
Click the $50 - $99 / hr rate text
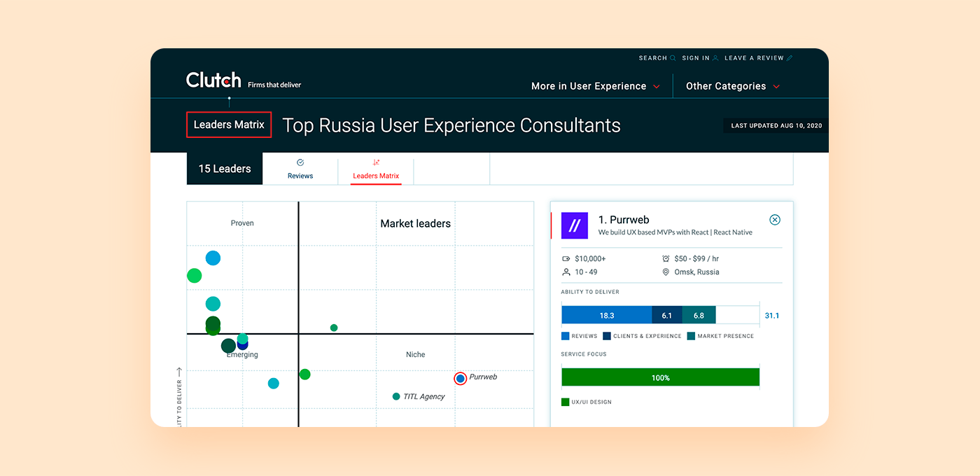[x=696, y=258]
